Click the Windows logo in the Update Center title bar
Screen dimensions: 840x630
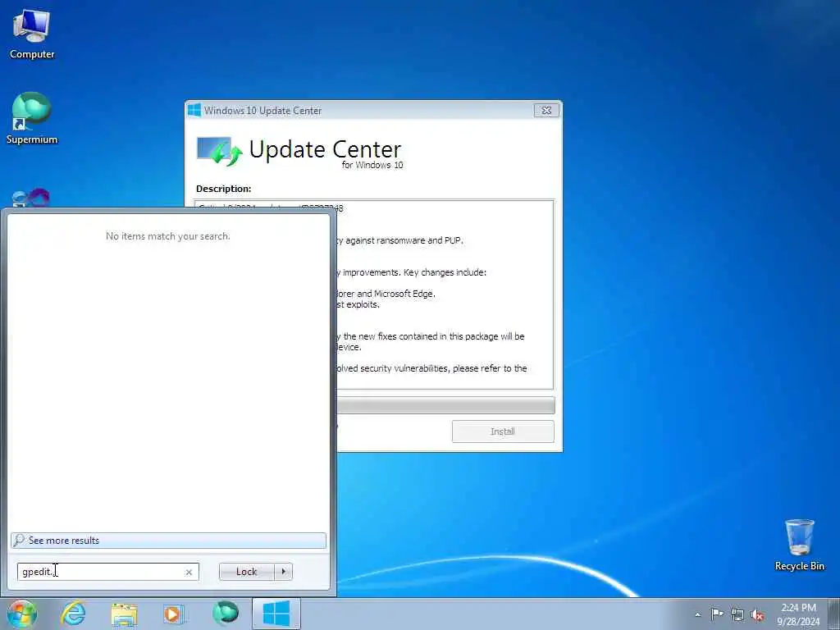(194, 111)
